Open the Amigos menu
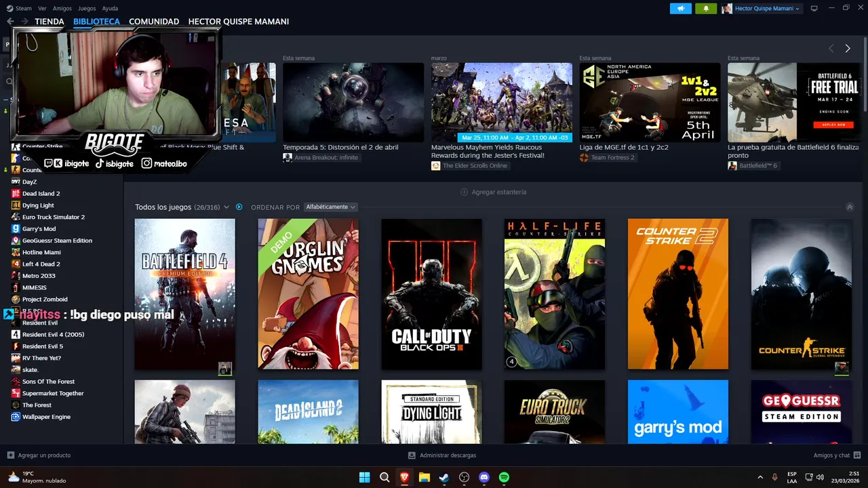The height and width of the screenshot is (488, 868). pyautogui.click(x=62, y=8)
